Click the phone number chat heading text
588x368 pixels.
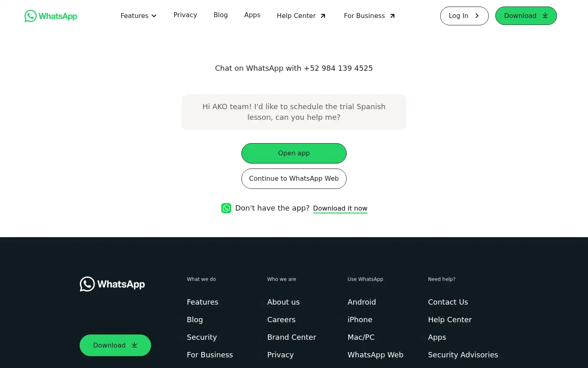(294, 68)
